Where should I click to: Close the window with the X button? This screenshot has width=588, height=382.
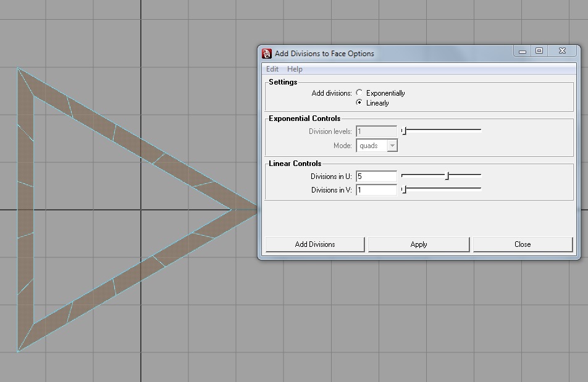562,51
